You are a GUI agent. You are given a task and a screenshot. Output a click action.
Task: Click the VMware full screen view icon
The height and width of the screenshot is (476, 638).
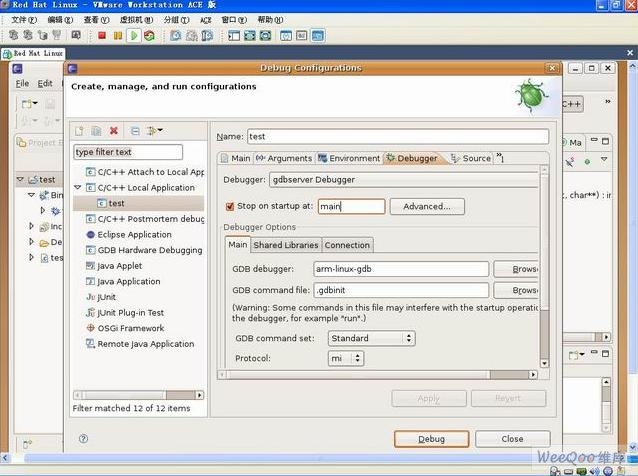(x=250, y=35)
